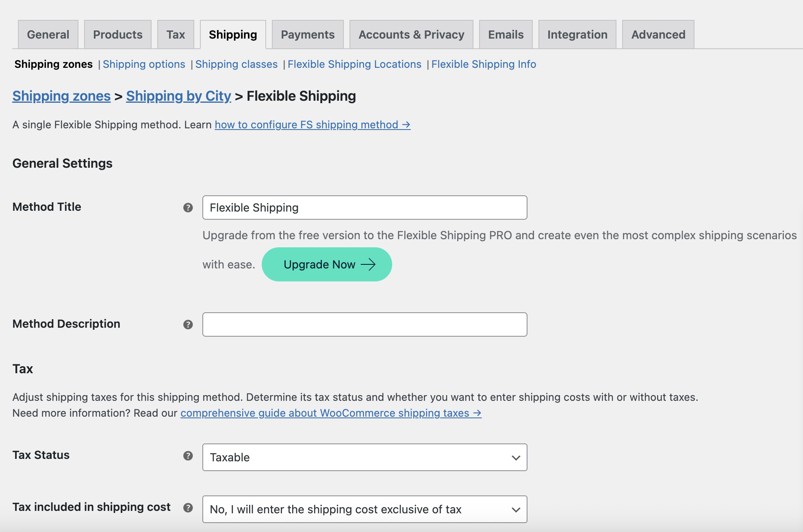Switch to the Products tab
Image resolution: width=803 pixels, height=532 pixels.
pyautogui.click(x=117, y=34)
